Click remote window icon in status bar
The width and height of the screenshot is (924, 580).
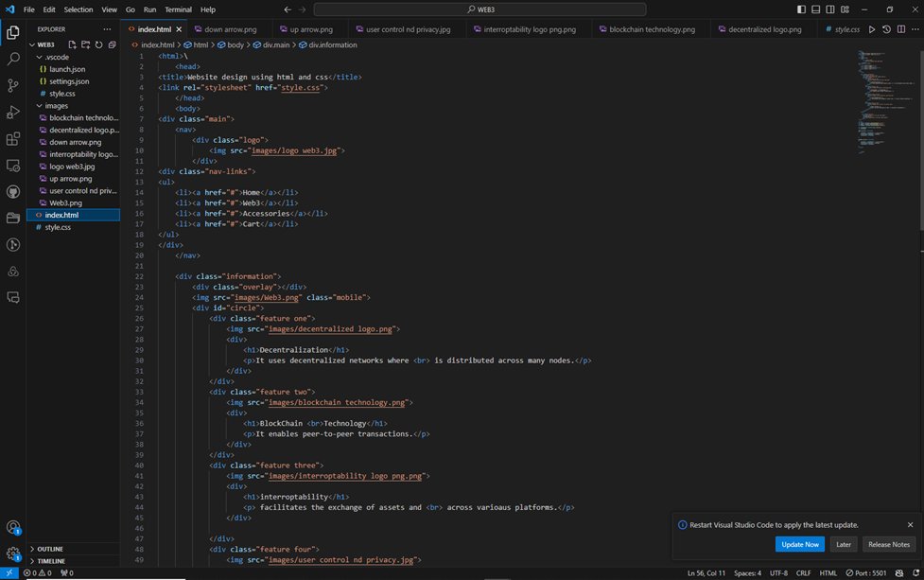click(9, 573)
